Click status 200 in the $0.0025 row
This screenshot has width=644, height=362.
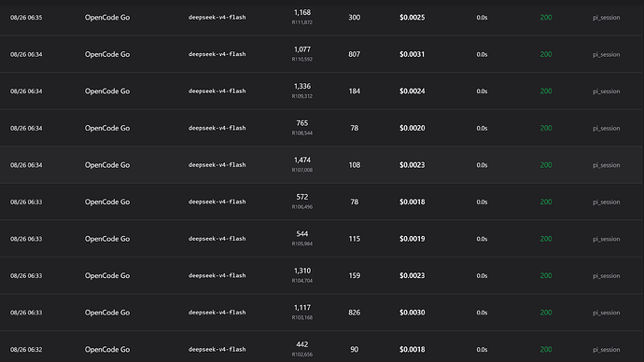546,18
